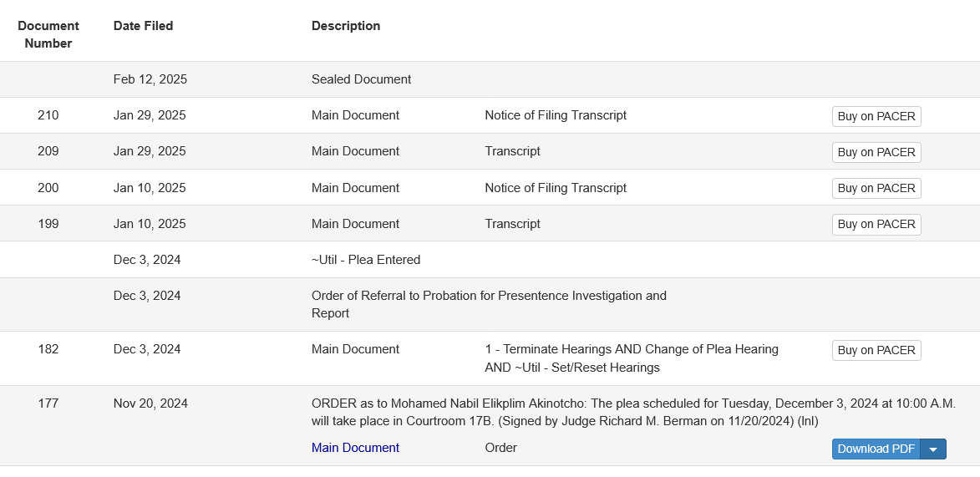Click the Description column header
The width and height of the screenshot is (980, 477).
click(x=346, y=26)
